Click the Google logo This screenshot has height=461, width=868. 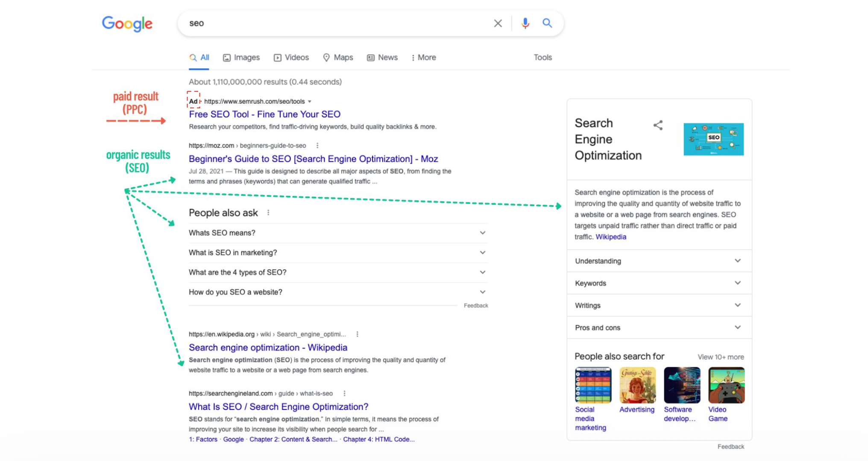(x=127, y=24)
